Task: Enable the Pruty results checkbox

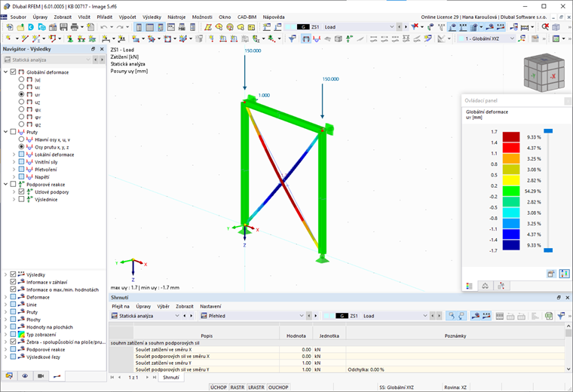Action: [13, 132]
